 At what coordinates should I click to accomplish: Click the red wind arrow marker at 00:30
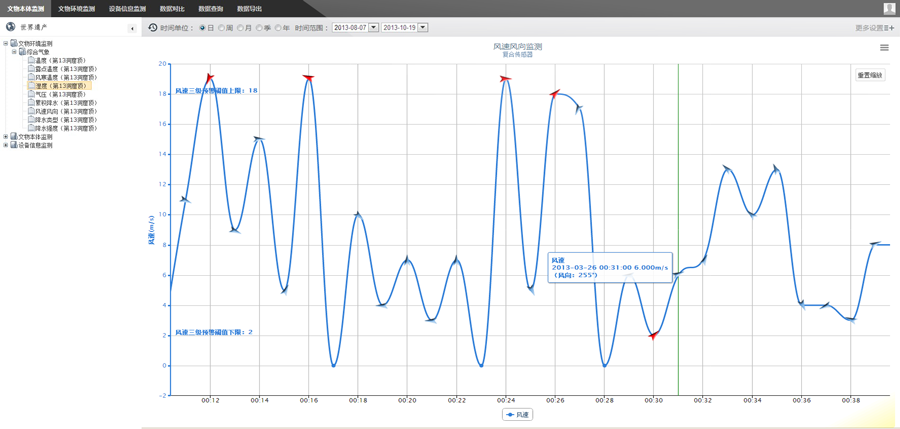pos(653,336)
